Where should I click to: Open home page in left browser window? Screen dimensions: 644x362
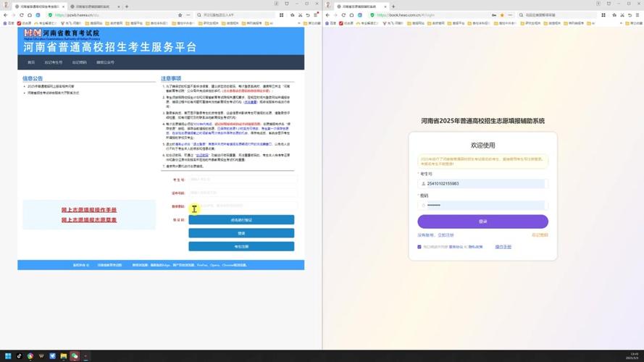coord(30,15)
